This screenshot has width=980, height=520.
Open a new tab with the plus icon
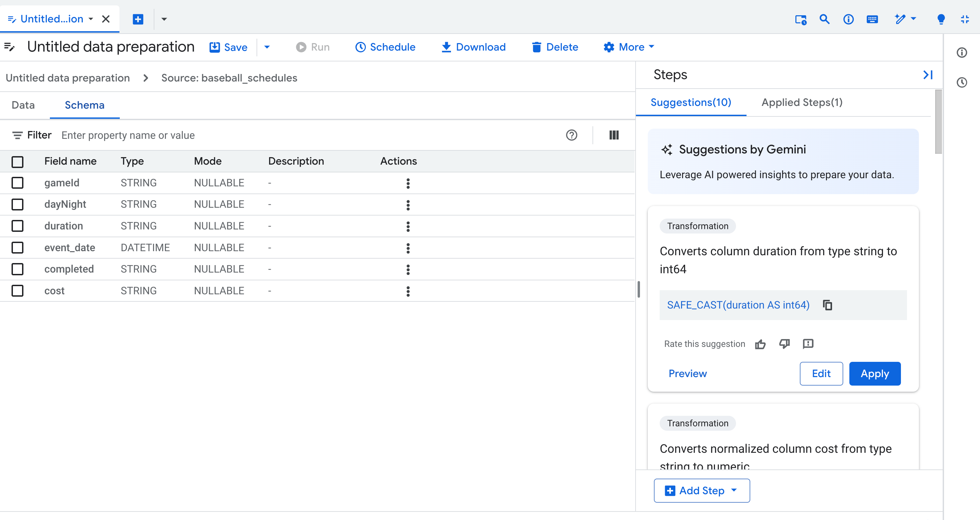[138, 19]
